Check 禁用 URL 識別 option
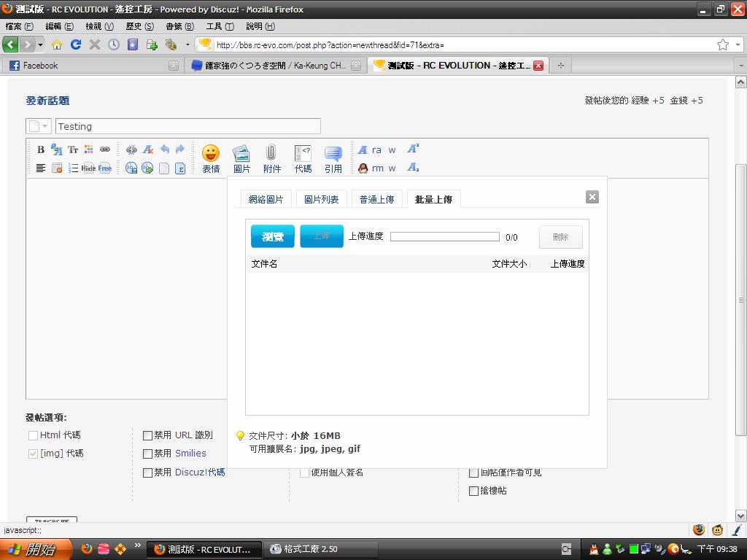This screenshot has width=747, height=560. 147,435
